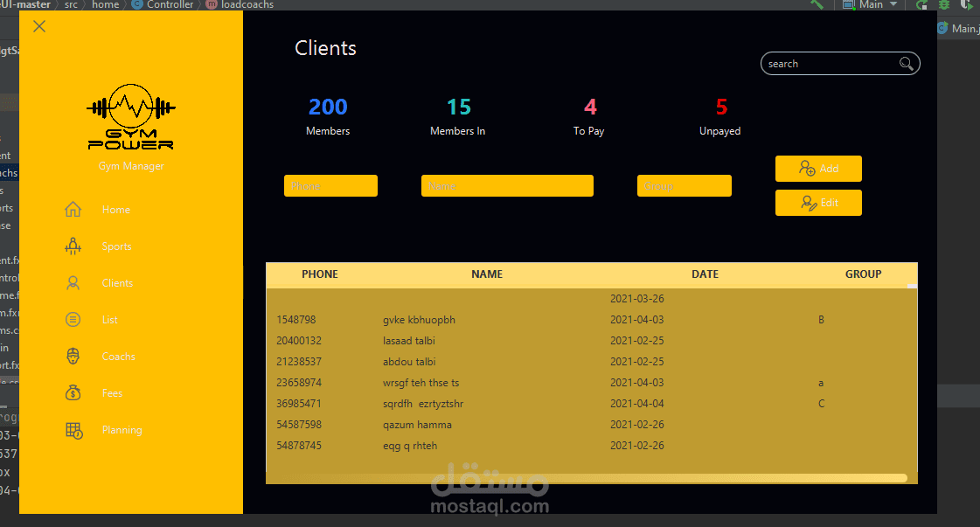Click group B cell of gvke kbhuopbh

click(x=821, y=320)
